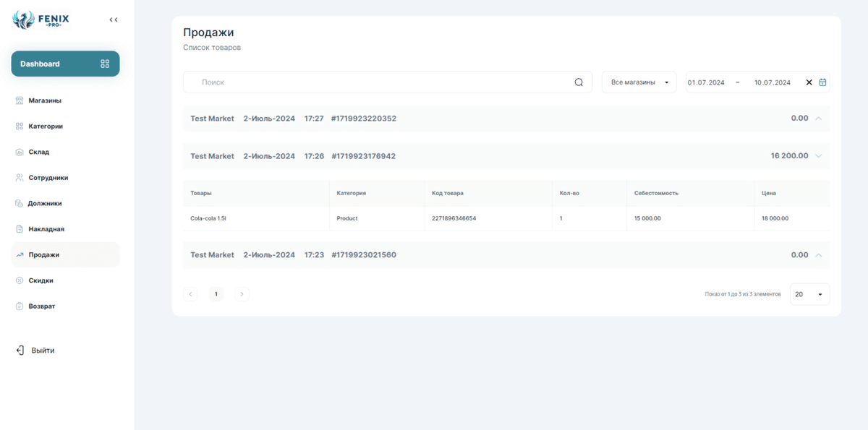Viewport: 868px width, 430px height.
Task: Open the calendar date picker icon
Action: (x=822, y=82)
